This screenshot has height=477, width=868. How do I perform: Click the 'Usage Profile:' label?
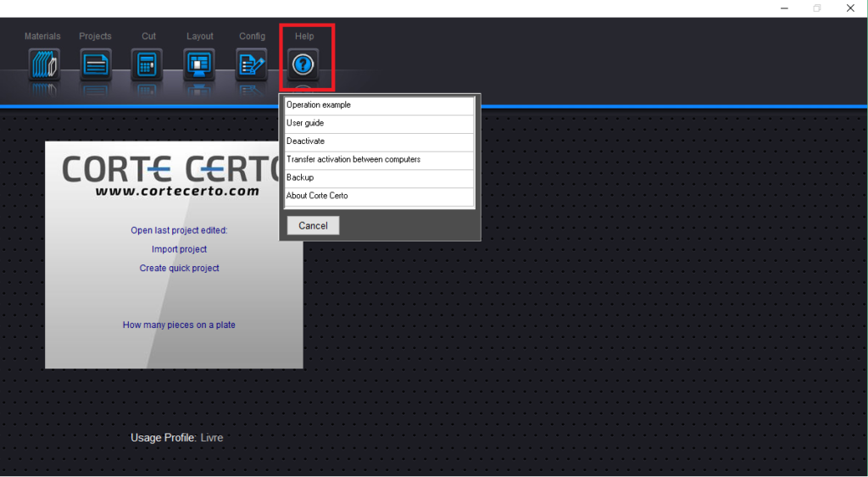point(164,438)
